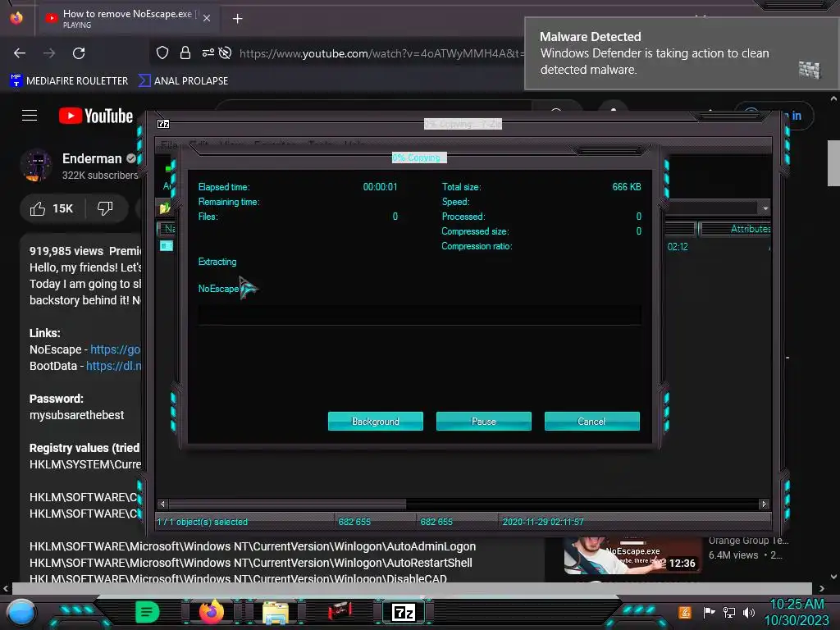Go to the YouTube home logo

pyautogui.click(x=96, y=116)
